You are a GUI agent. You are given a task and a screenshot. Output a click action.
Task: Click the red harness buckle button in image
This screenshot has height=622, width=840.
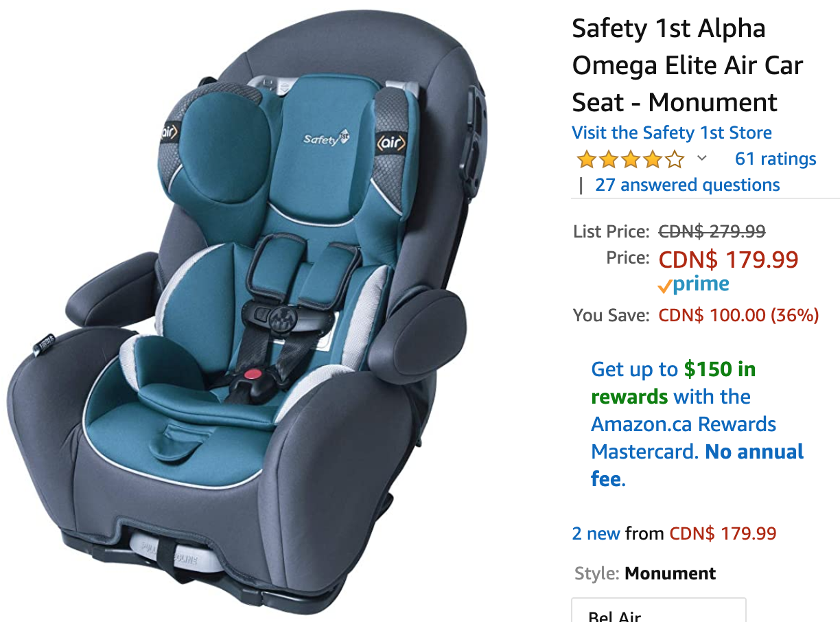(x=255, y=374)
